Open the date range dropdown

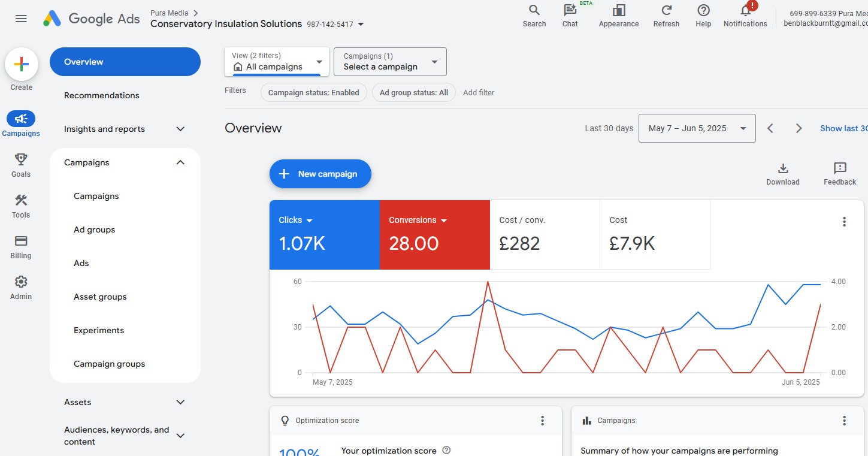[x=697, y=128]
